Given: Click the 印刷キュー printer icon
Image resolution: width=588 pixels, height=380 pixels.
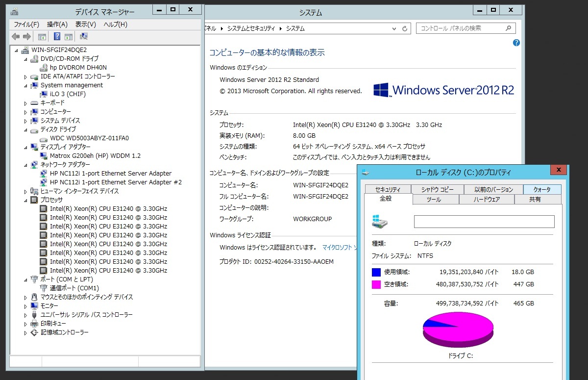Looking at the screenshot, I should tap(34, 323).
